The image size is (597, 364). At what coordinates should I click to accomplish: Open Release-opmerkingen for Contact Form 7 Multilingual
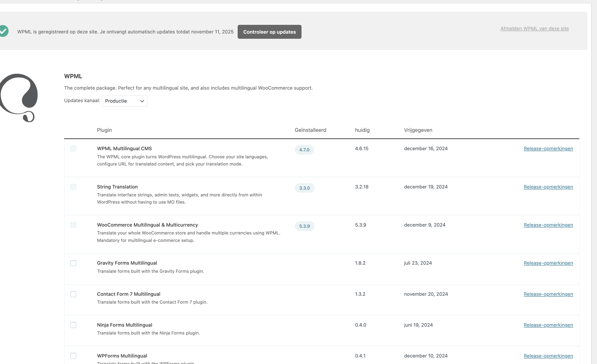pyautogui.click(x=548, y=294)
